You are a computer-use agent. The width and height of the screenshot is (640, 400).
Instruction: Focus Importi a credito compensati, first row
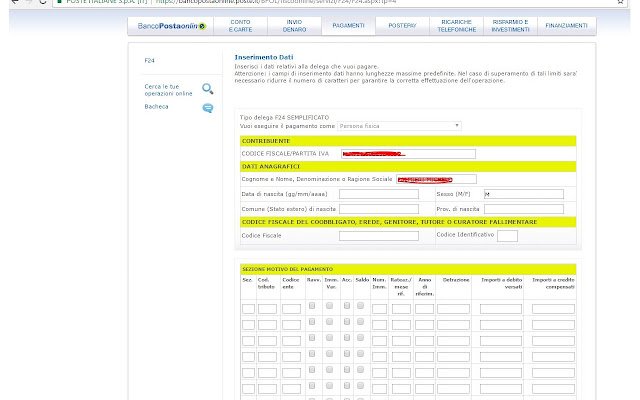point(553,309)
